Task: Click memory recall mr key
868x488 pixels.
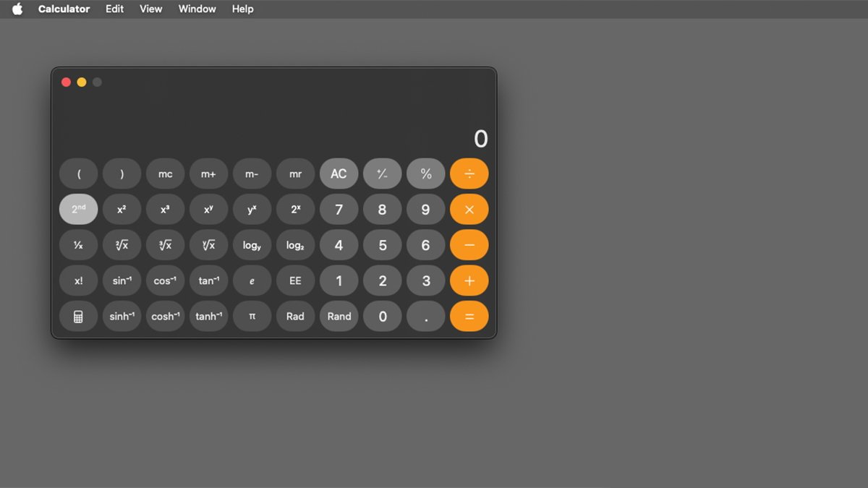Action: pos(295,174)
